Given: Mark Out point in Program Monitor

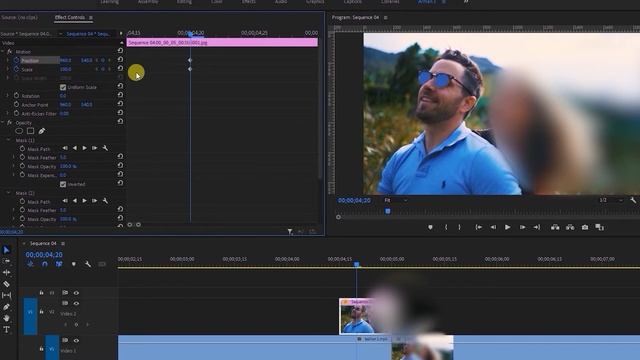Looking at the screenshot, I should coord(460,227).
